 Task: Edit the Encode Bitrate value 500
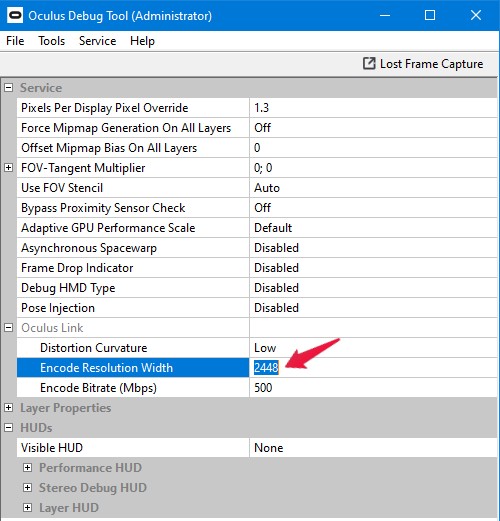tap(373, 388)
